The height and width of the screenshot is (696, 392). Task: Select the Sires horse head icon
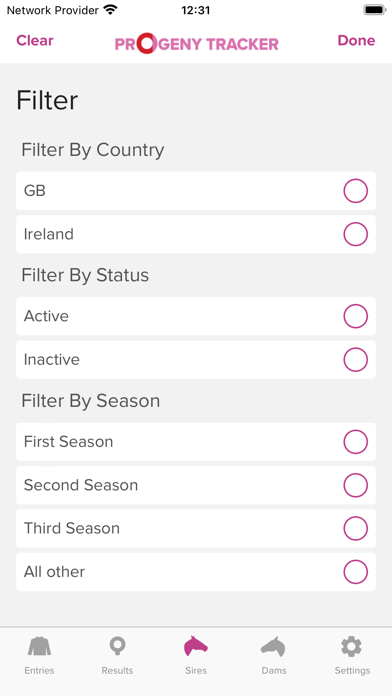tap(196, 646)
